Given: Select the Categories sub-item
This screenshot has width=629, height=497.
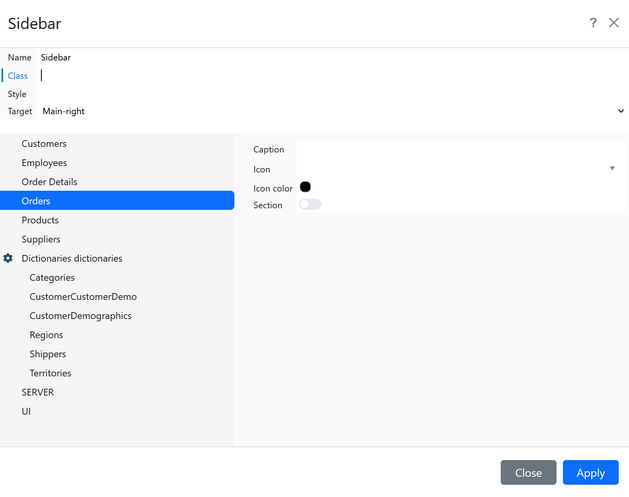Looking at the screenshot, I should [x=52, y=277].
